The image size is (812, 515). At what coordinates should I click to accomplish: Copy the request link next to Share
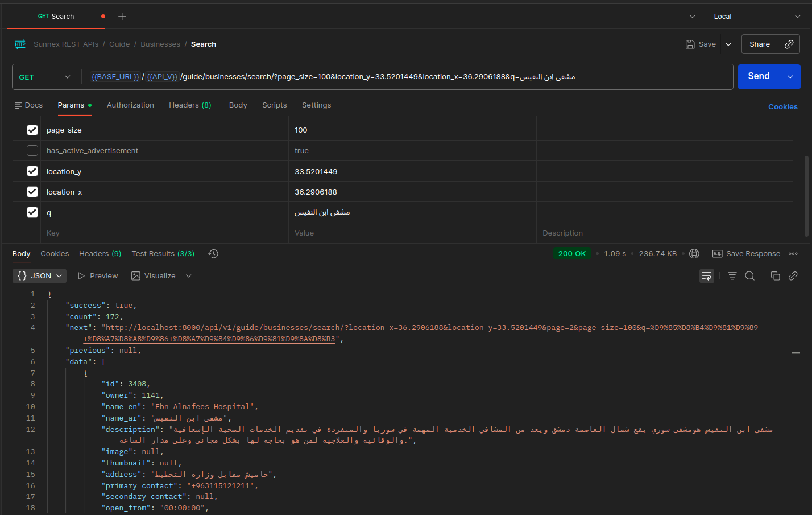point(789,44)
